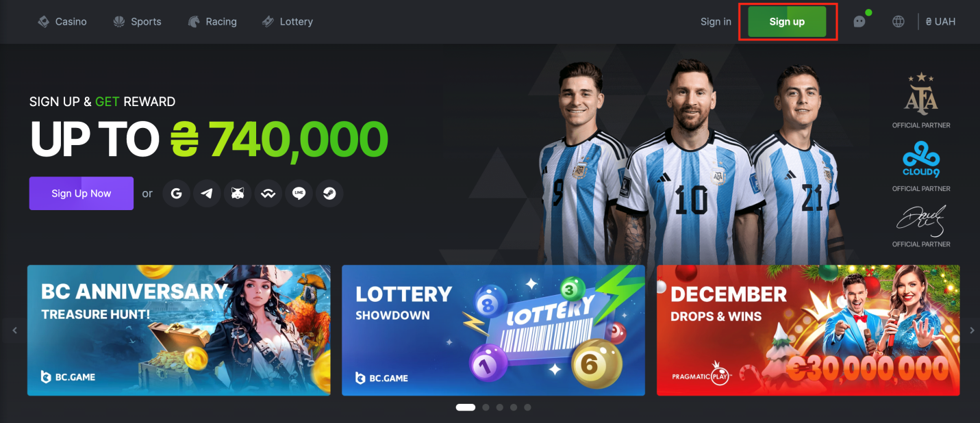
Task: Click the green Sign up button
Action: (x=787, y=21)
